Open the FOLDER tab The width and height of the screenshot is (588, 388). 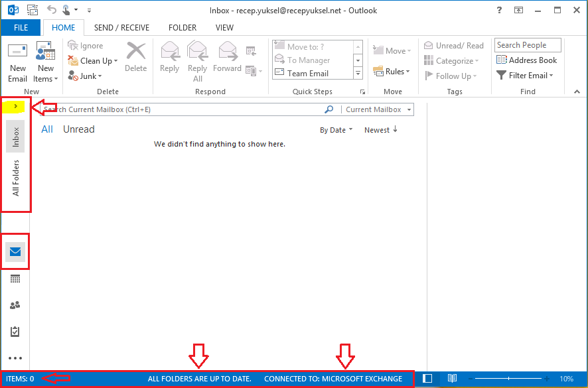point(183,28)
